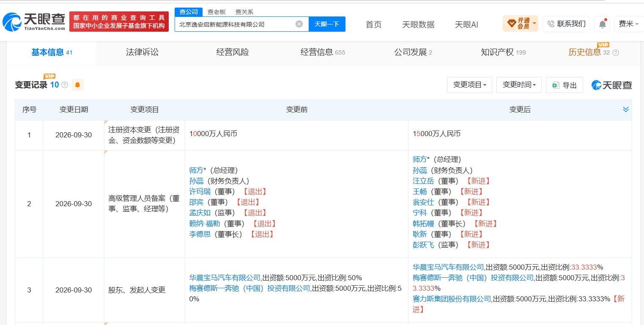
Task: Open the 赛力斯集团股份有限公司 shareholder link
Action: [x=452, y=299]
